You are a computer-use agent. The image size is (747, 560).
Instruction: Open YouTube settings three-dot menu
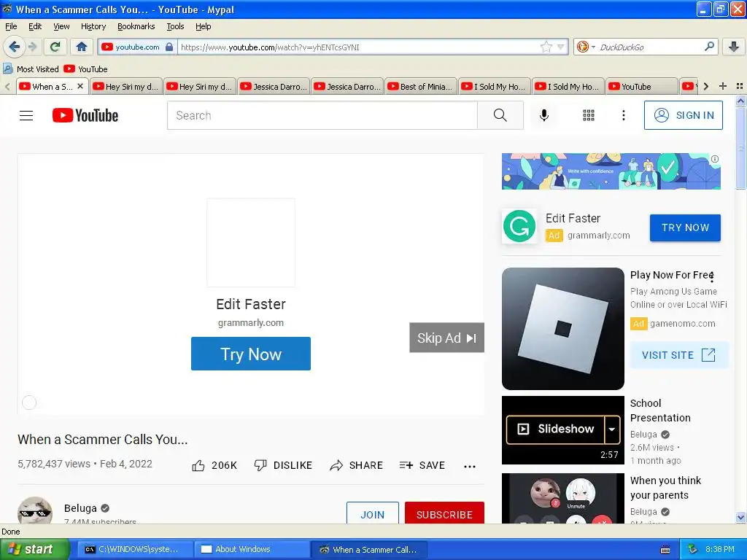pyautogui.click(x=623, y=115)
